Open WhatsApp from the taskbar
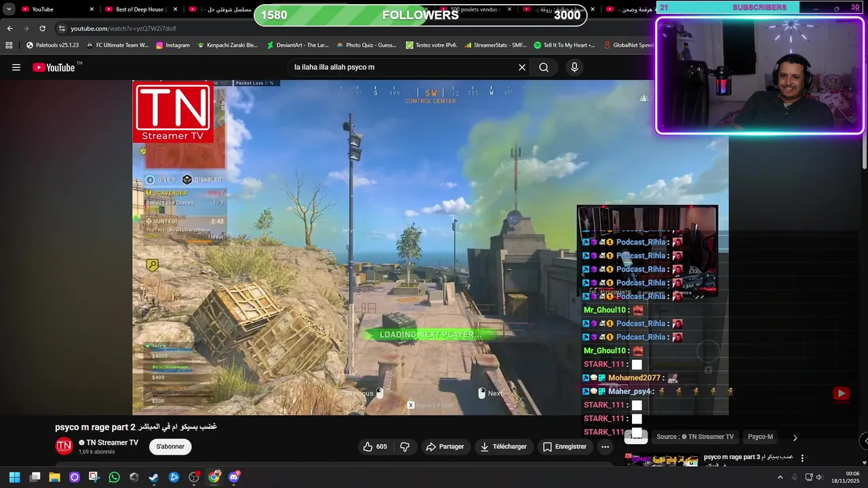 coord(114,477)
